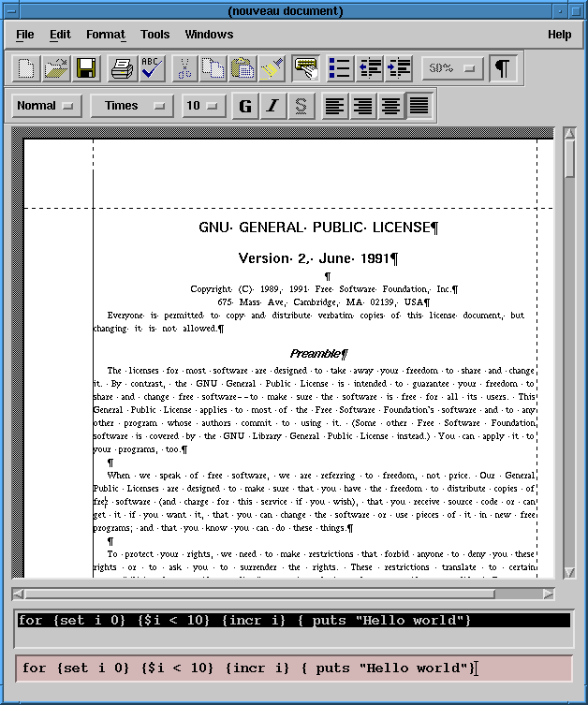Viewport: 588px width, 705px height.
Task: Click the New document icon
Action: coord(28,68)
